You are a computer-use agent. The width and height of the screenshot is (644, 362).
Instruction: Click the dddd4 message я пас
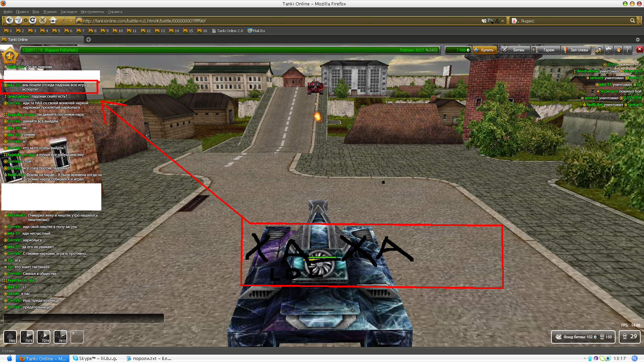pyautogui.click(x=17, y=294)
